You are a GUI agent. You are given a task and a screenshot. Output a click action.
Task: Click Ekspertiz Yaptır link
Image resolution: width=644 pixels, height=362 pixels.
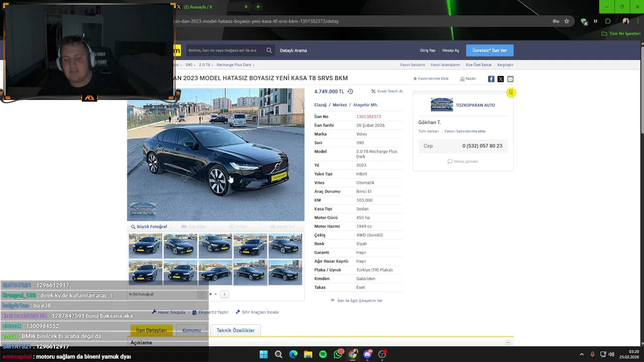coord(210,312)
